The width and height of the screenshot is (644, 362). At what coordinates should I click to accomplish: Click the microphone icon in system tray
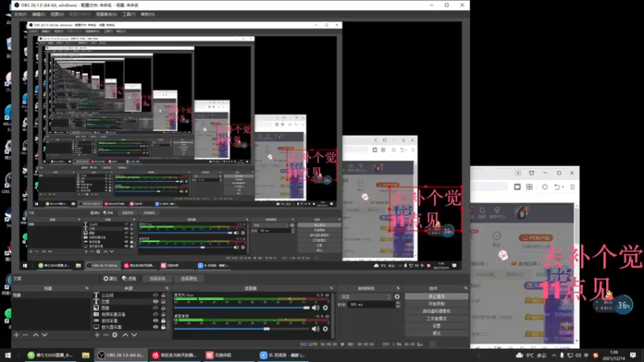click(x=562, y=356)
